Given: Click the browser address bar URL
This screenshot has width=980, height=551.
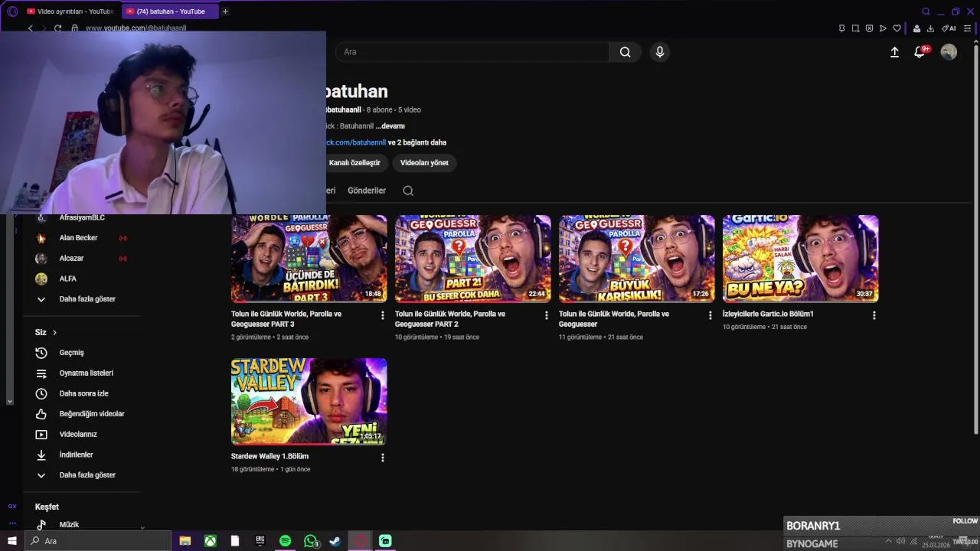Looking at the screenshot, I should (x=136, y=28).
